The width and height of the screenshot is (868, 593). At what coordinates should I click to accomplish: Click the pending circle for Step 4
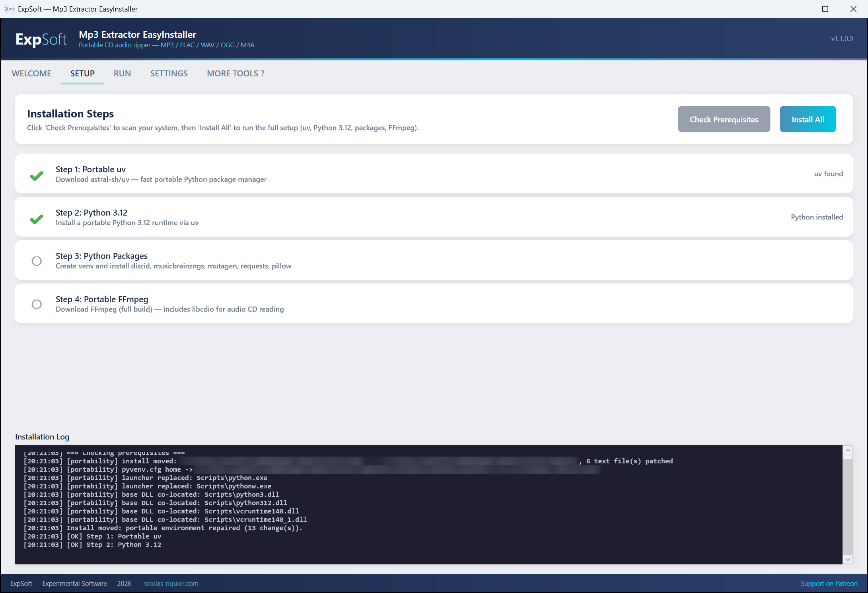tap(37, 304)
